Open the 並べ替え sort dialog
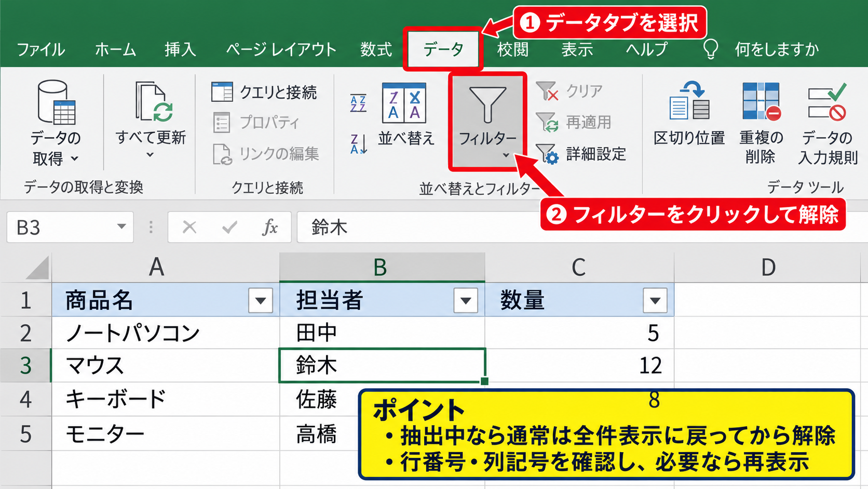The width and height of the screenshot is (868, 489). [405, 115]
